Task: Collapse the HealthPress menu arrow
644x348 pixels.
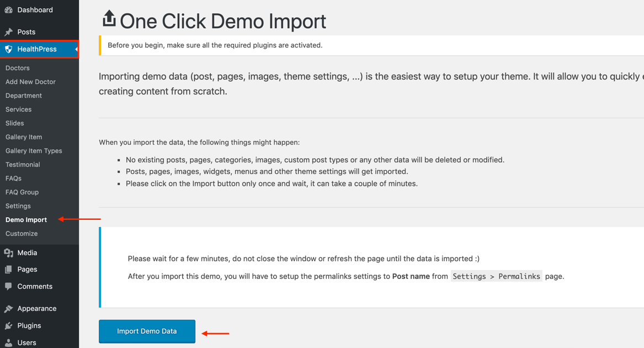Action: (76, 49)
